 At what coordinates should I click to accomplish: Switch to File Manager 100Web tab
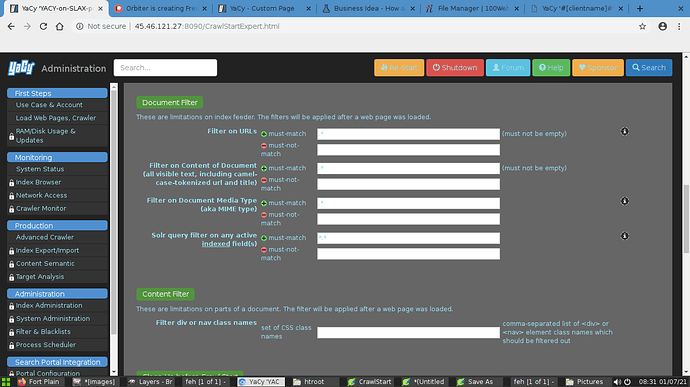473,8
